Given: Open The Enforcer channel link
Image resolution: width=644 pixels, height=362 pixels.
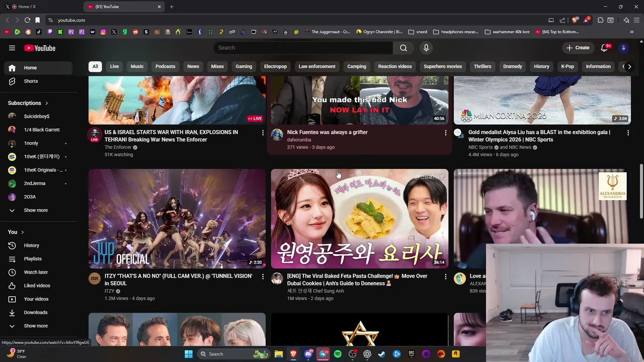Looking at the screenshot, I should click(118, 147).
